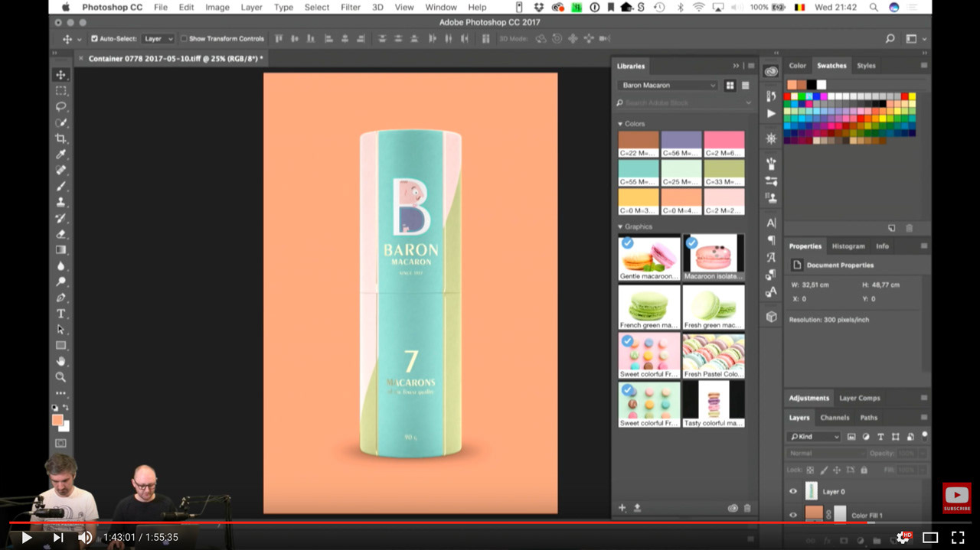980x550 pixels.
Task: Toggle lock position icon in Layers
Action: click(x=837, y=470)
